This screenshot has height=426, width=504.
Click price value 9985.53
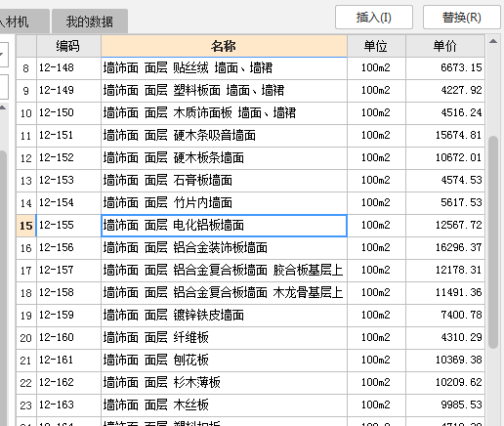click(461, 405)
